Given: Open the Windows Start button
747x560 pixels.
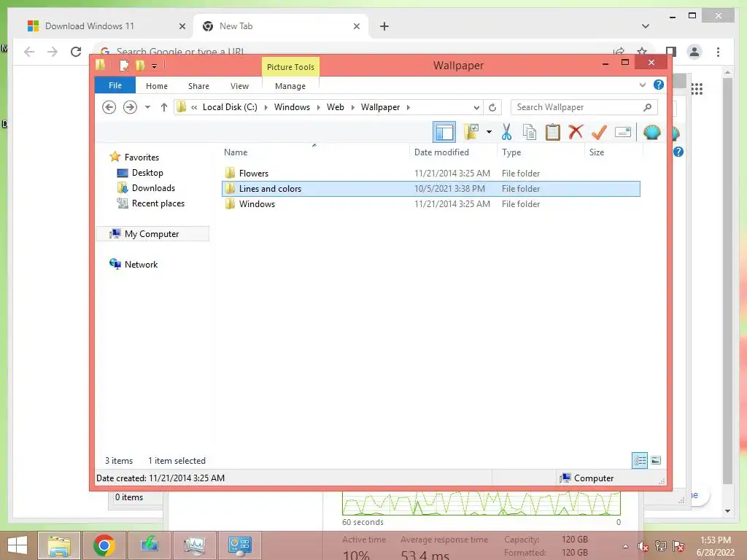Looking at the screenshot, I should 18,545.
